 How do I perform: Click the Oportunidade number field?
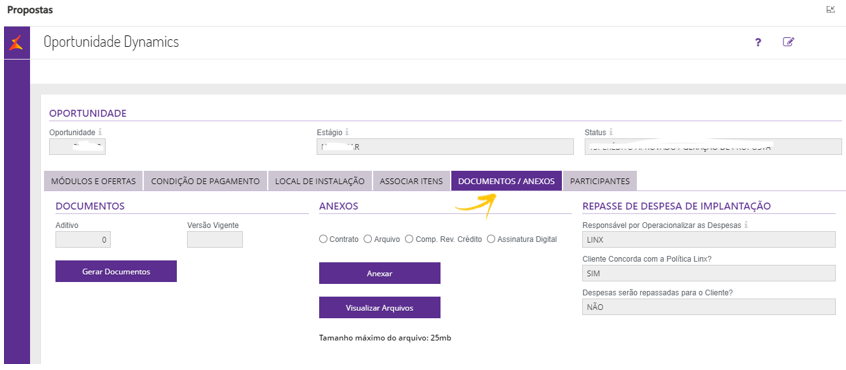[77, 147]
